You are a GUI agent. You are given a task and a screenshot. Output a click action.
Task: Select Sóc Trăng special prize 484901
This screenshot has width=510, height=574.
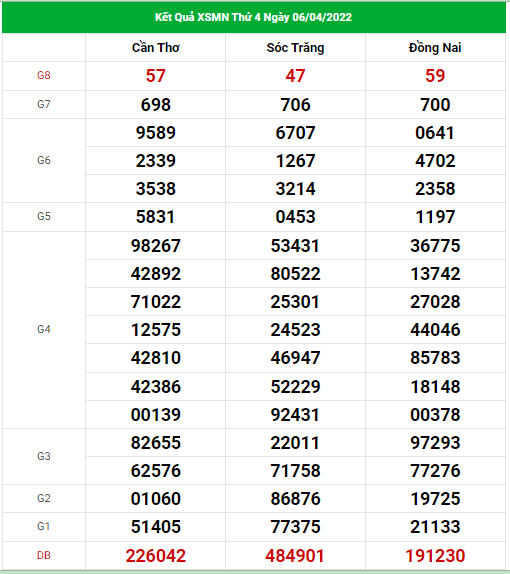pos(295,556)
